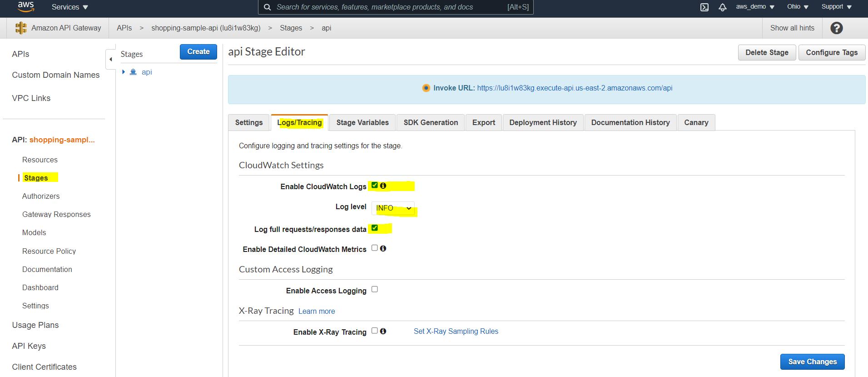
Task: Open Client Certificates in sidebar
Action: [x=44, y=367]
